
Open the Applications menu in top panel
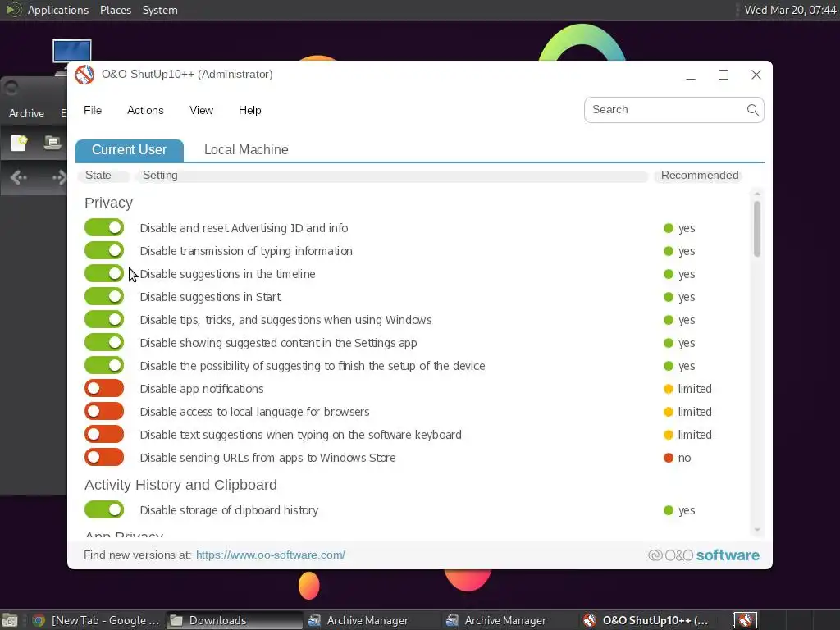(x=58, y=10)
